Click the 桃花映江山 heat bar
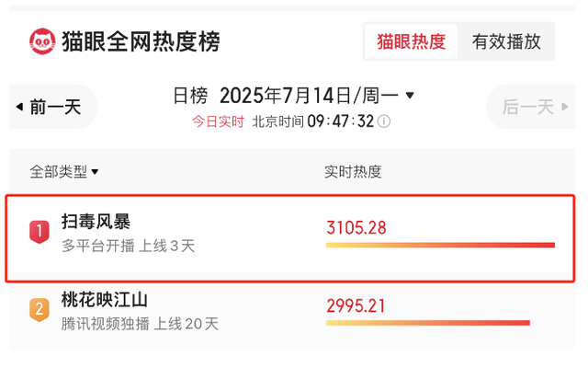 tap(427, 323)
